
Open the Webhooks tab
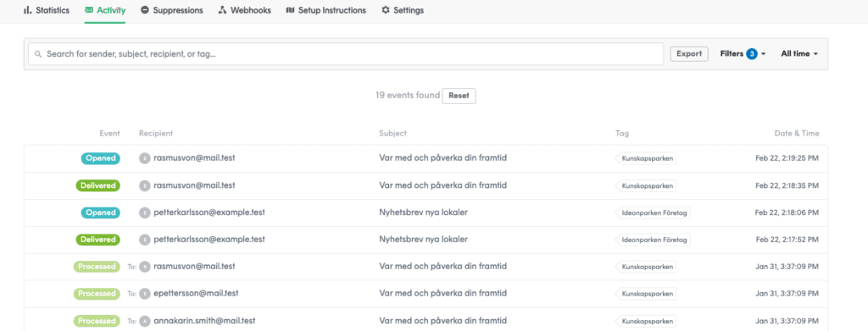click(x=245, y=10)
